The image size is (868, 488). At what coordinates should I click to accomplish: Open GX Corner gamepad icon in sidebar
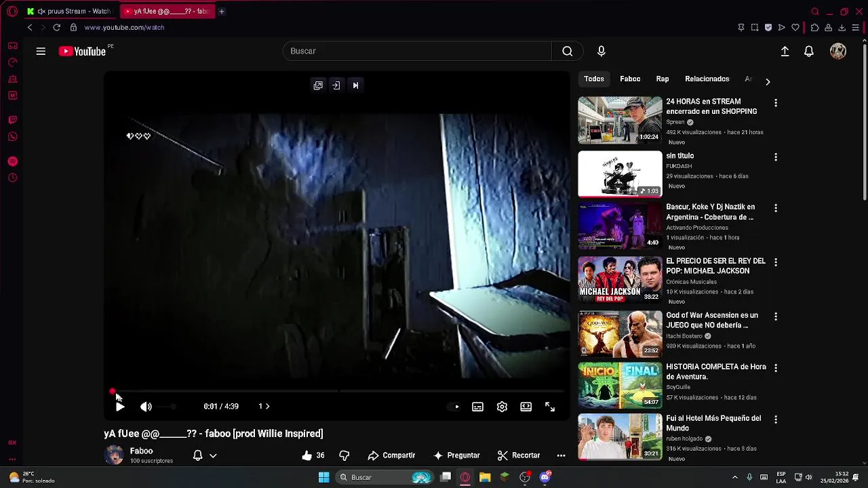click(12, 46)
